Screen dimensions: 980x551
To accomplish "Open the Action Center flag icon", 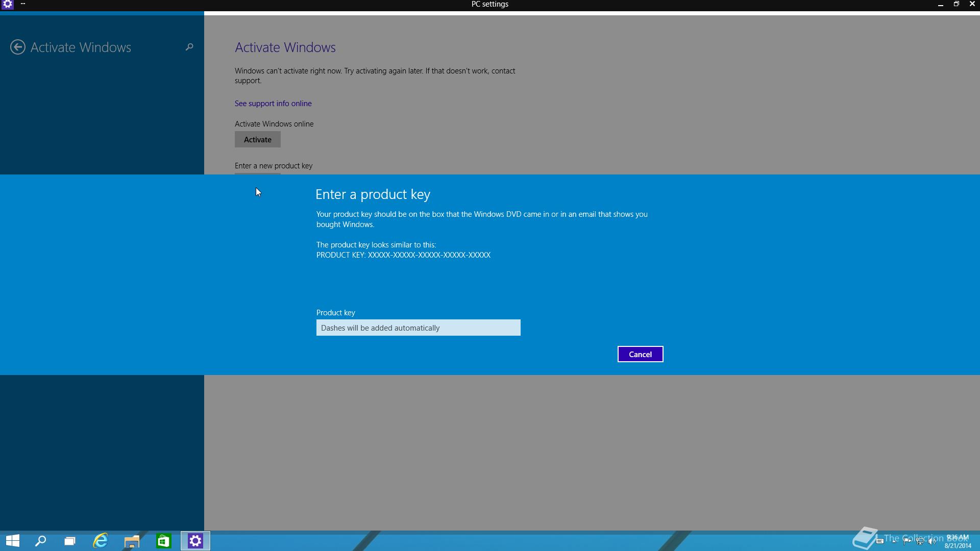I will [907, 541].
